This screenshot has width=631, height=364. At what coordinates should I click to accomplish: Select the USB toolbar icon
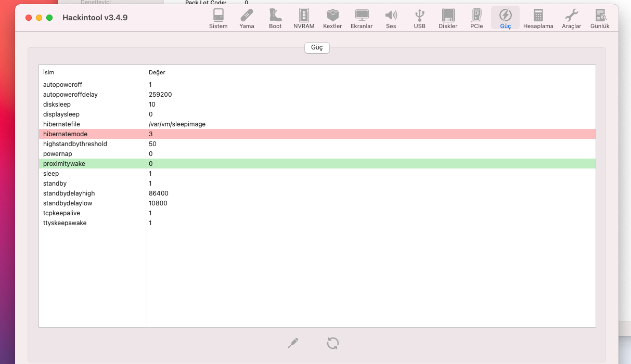[419, 18]
